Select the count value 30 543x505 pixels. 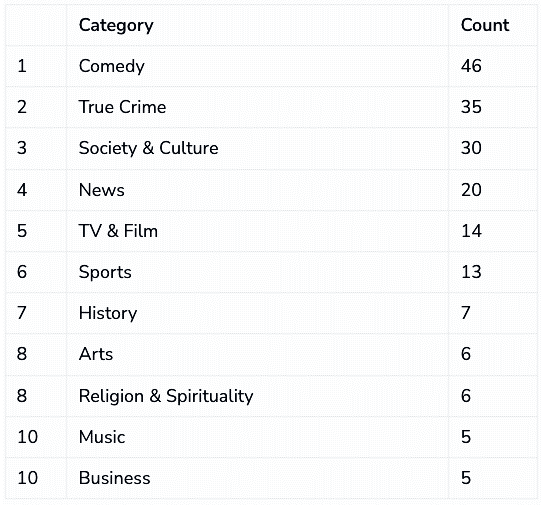click(471, 148)
